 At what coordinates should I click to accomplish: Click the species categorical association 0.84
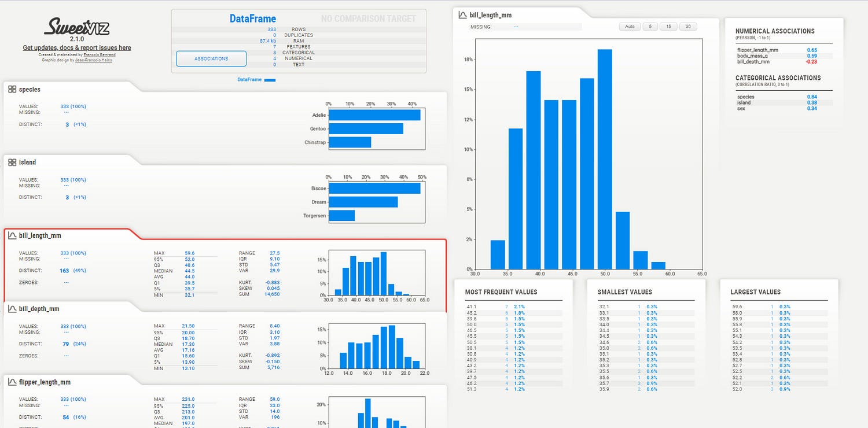tap(812, 97)
